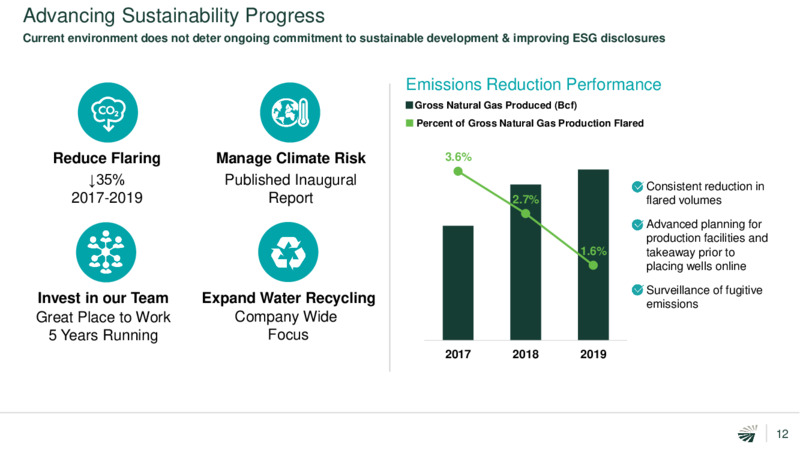Click the '↓35%' flaring reduction figure

(x=107, y=180)
